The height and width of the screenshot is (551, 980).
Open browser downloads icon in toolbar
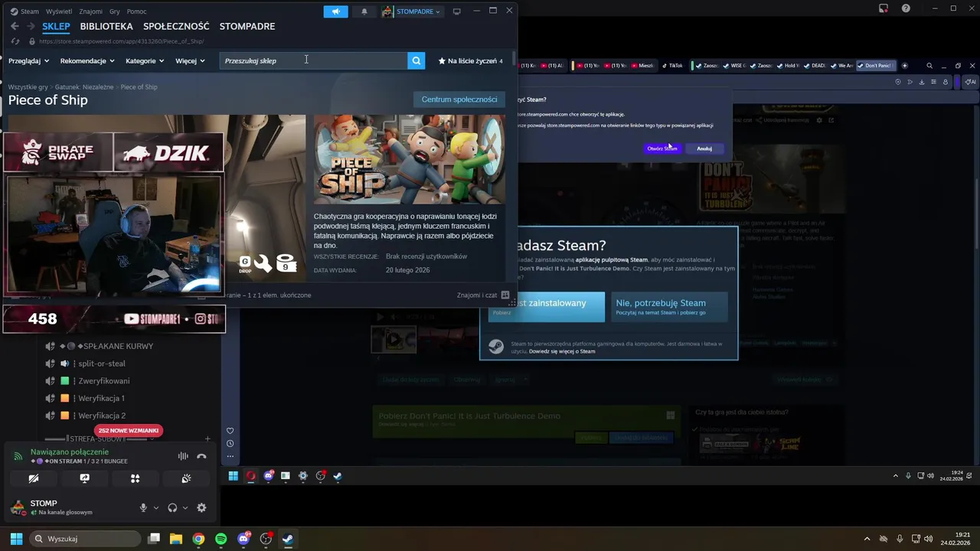tap(922, 82)
